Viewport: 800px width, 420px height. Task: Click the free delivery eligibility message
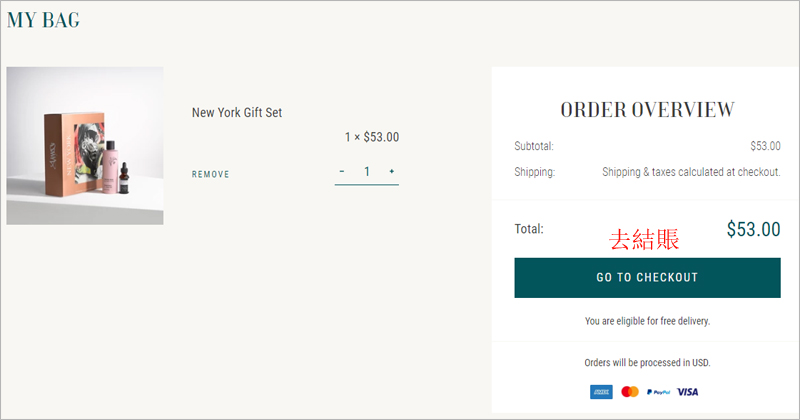[x=647, y=321]
